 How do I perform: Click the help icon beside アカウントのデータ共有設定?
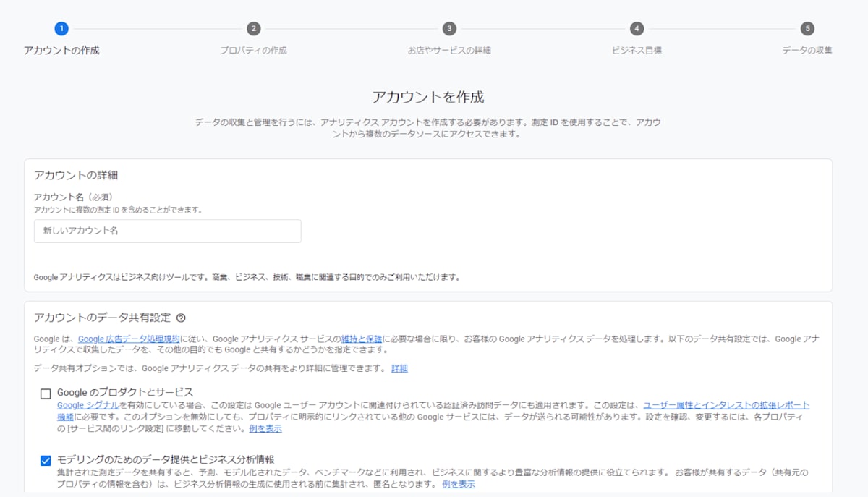click(x=181, y=318)
